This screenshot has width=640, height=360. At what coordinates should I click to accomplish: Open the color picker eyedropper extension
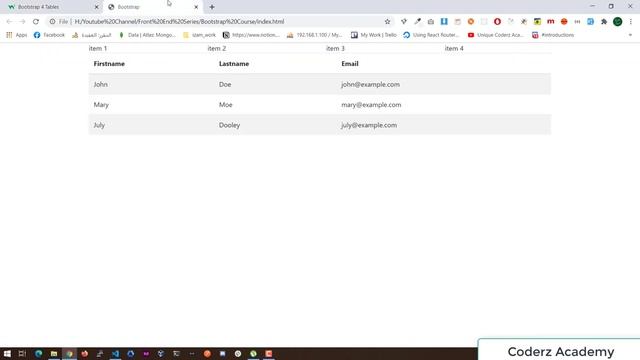[417, 22]
